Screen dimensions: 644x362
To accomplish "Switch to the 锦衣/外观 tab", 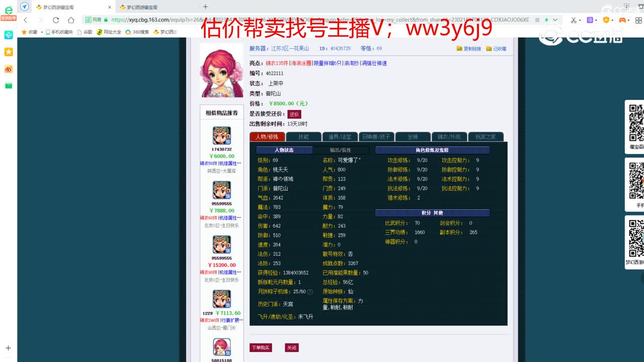I will [x=449, y=137].
